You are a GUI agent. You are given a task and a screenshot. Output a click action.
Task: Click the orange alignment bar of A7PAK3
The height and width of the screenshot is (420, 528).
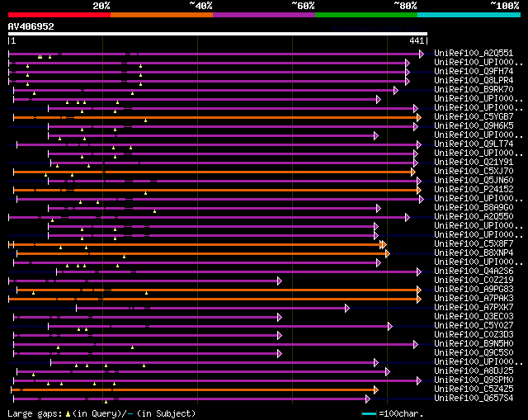point(213,299)
